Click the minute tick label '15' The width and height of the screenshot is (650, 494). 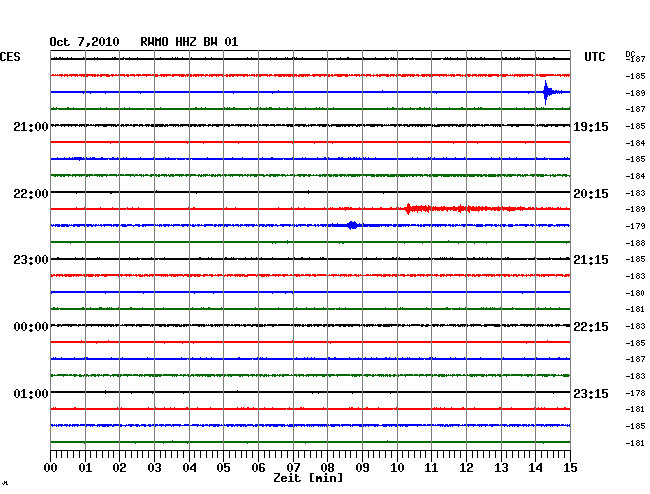tap(570, 467)
